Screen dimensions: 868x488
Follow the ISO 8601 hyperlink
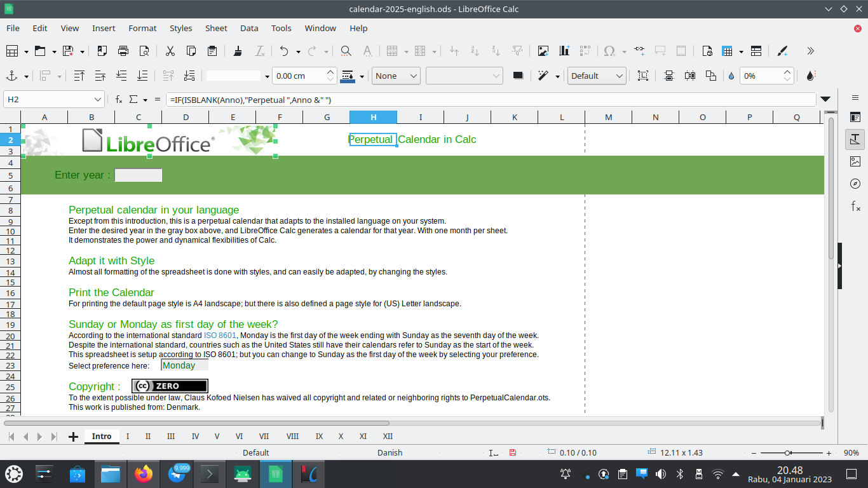point(220,335)
